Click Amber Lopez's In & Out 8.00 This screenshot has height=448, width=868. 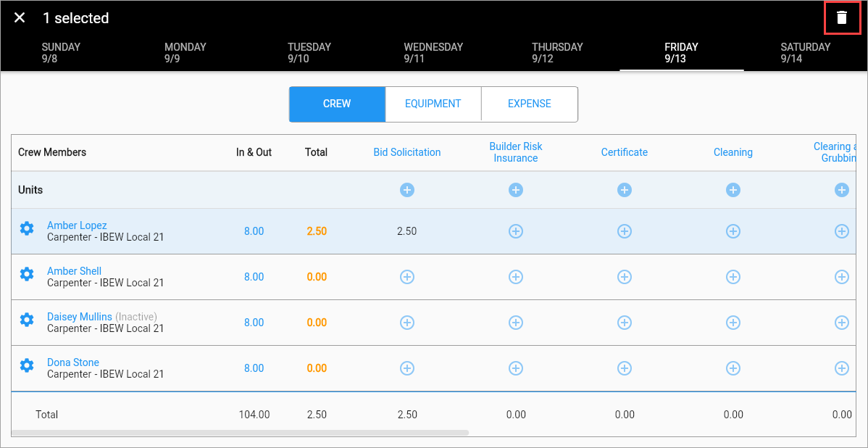click(254, 231)
